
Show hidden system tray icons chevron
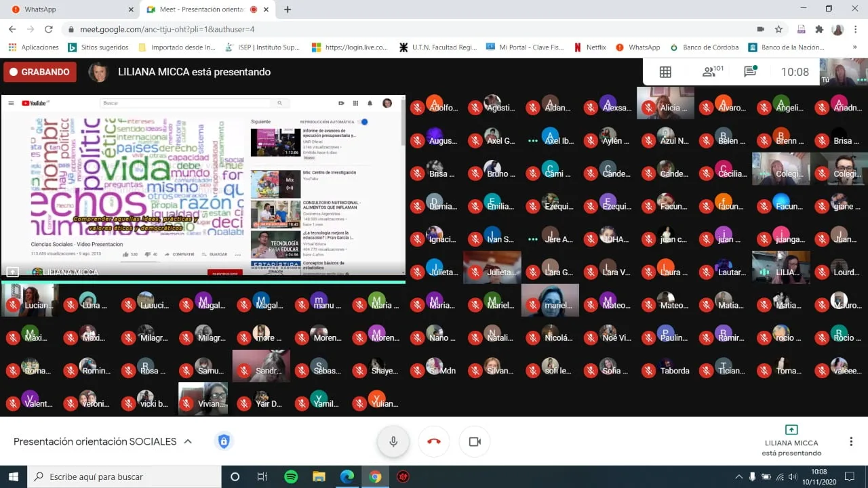click(x=738, y=476)
